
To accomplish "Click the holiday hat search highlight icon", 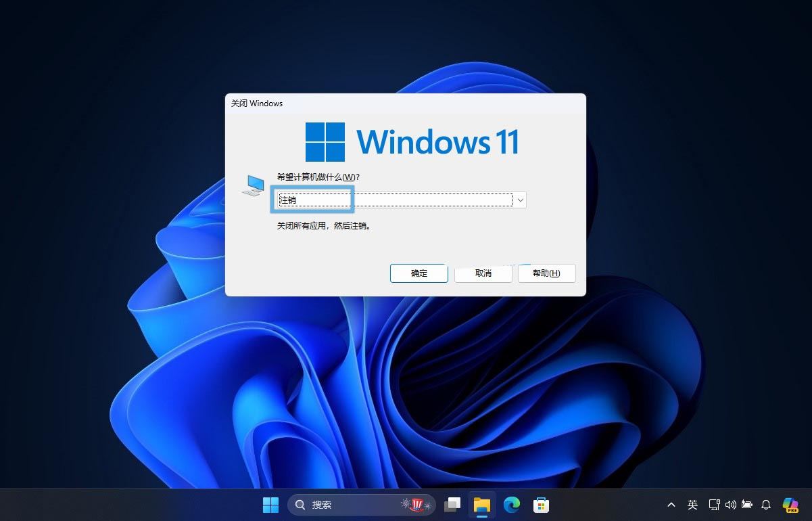I will pos(417,505).
